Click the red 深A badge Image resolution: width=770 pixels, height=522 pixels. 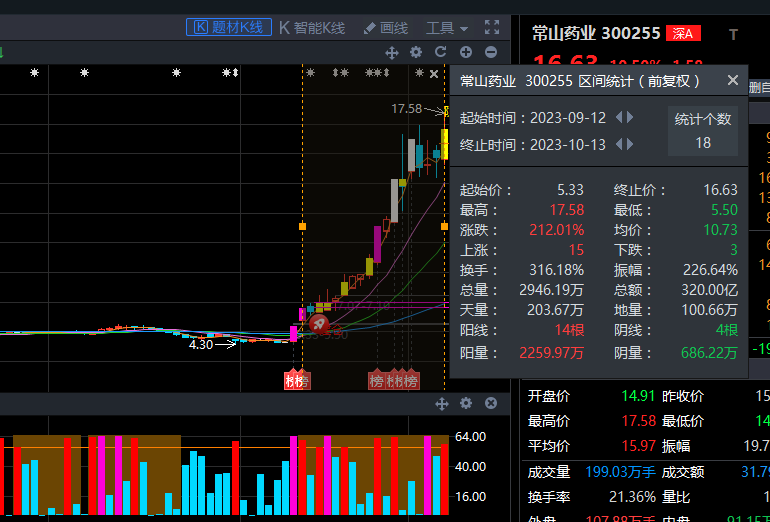click(683, 33)
